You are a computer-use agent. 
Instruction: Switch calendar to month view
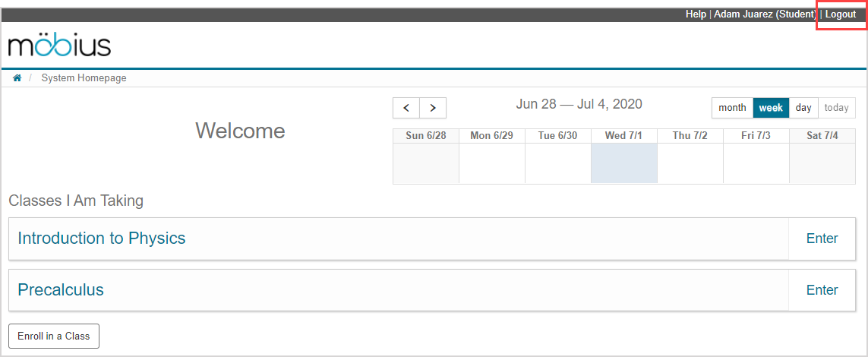[732, 108]
